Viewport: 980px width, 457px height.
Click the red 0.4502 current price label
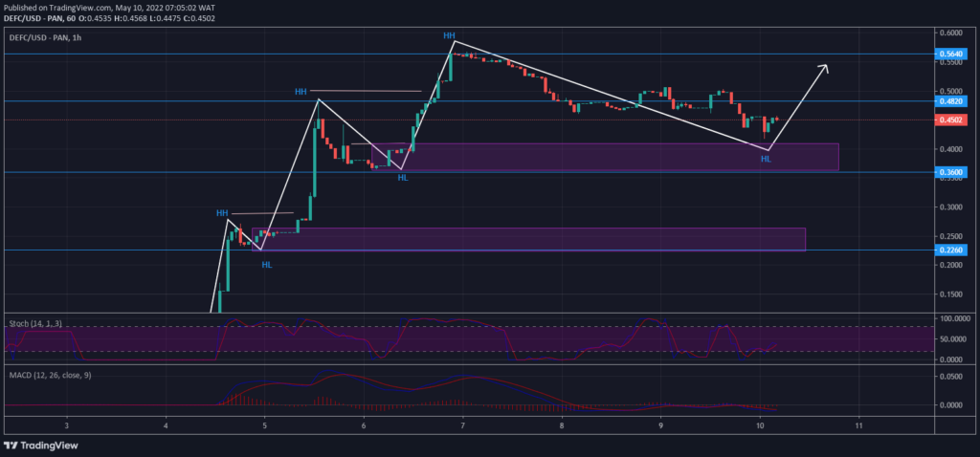tap(950, 120)
